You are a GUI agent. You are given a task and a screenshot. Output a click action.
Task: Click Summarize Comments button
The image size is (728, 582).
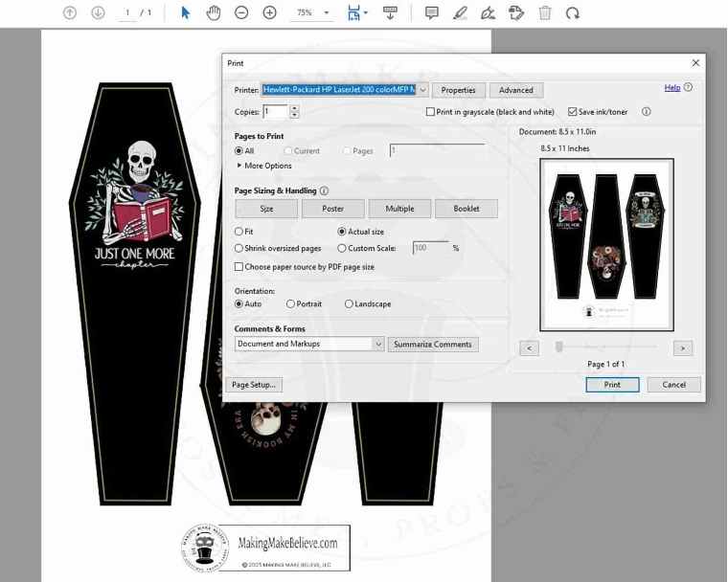433,345
